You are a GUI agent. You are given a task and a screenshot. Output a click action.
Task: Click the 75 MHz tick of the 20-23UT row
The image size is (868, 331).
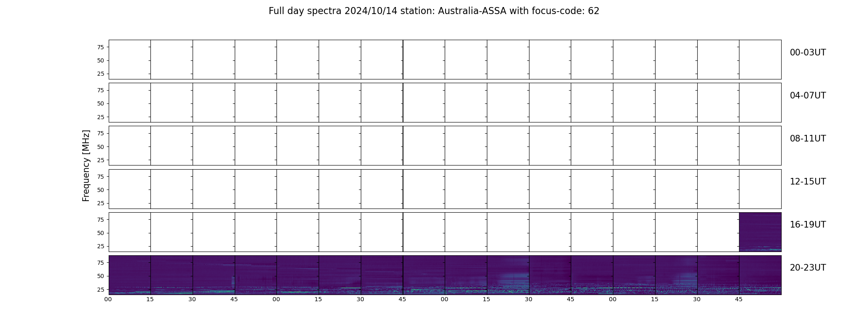pyautogui.click(x=100, y=263)
